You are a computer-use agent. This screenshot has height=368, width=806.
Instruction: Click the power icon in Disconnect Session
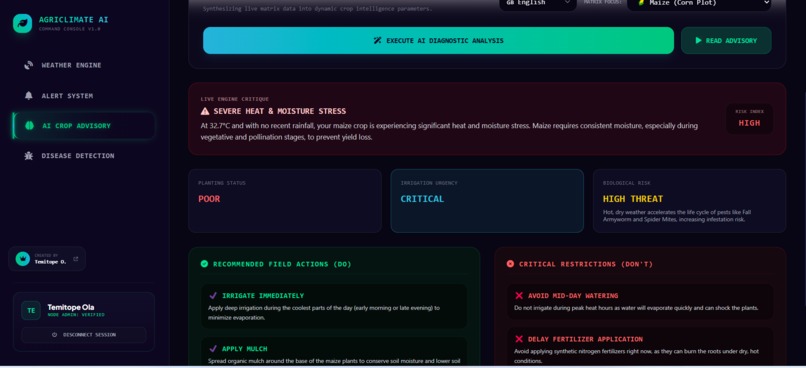tap(54, 335)
